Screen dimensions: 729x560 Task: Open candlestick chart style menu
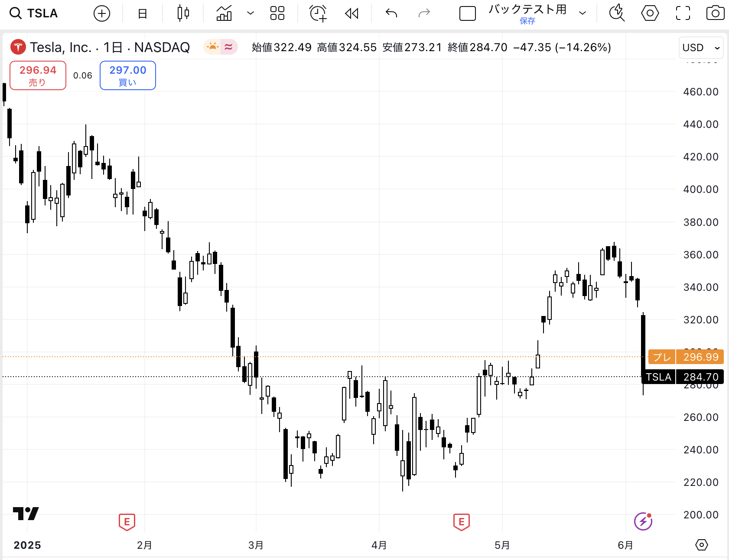pyautogui.click(x=183, y=13)
